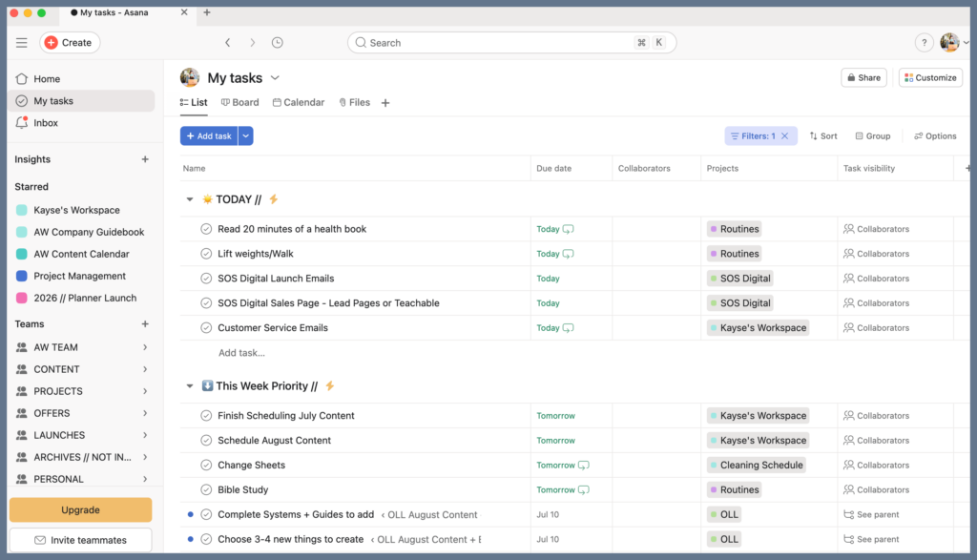The image size is (977, 560).
Task: Open comments on Customer Service Emails task
Action: click(x=569, y=327)
